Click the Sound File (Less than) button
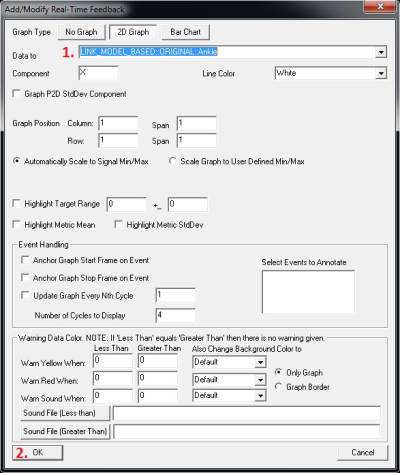Image resolution: width=400 pixels, height=473 pixels. [65, 413]
